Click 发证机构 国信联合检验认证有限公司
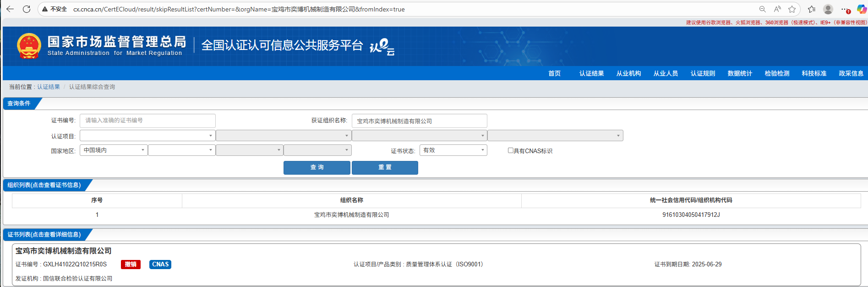 pos(64,278)
